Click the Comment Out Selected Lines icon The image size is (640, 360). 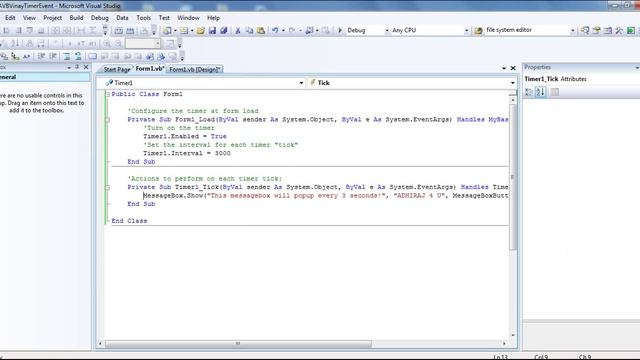click(x=67, y=56)
